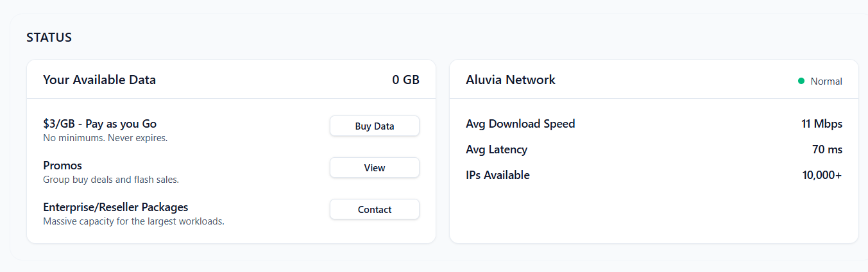Open the Promos View button

click(375, 168)
